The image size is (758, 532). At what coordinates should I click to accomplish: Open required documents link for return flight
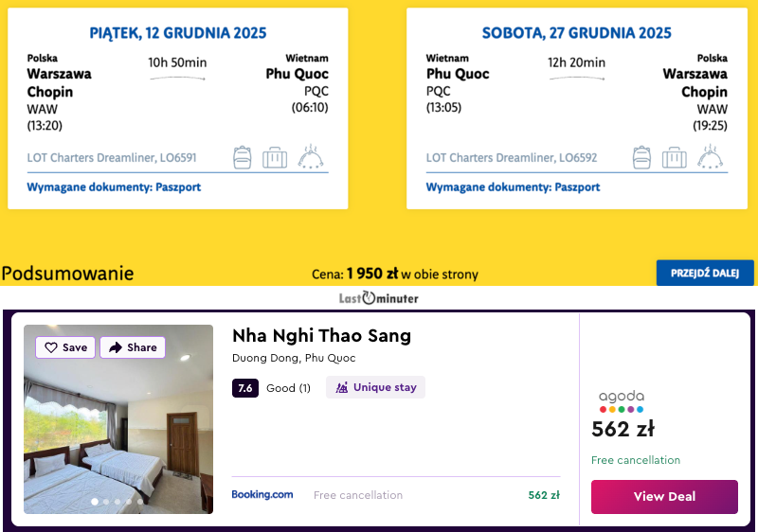coord(513,187)
